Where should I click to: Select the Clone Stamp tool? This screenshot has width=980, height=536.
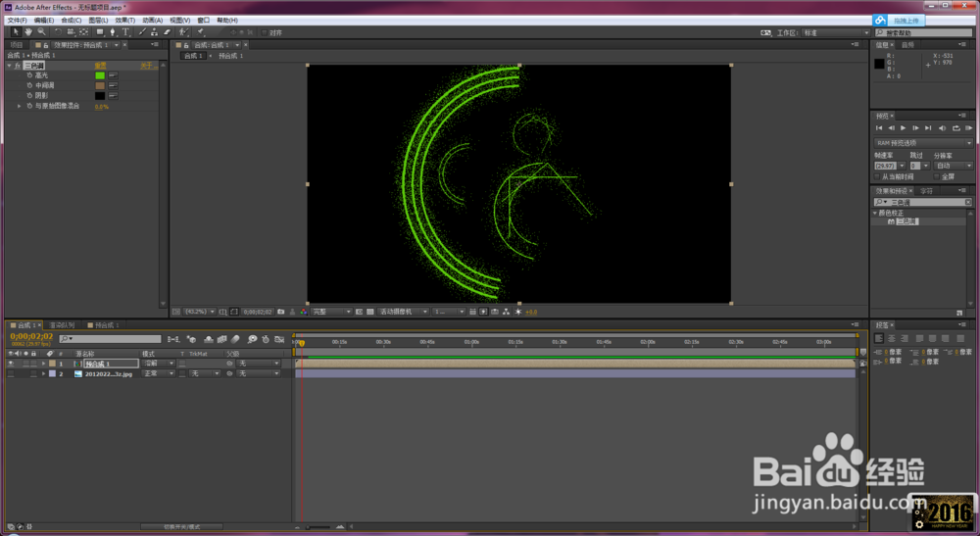155,32
